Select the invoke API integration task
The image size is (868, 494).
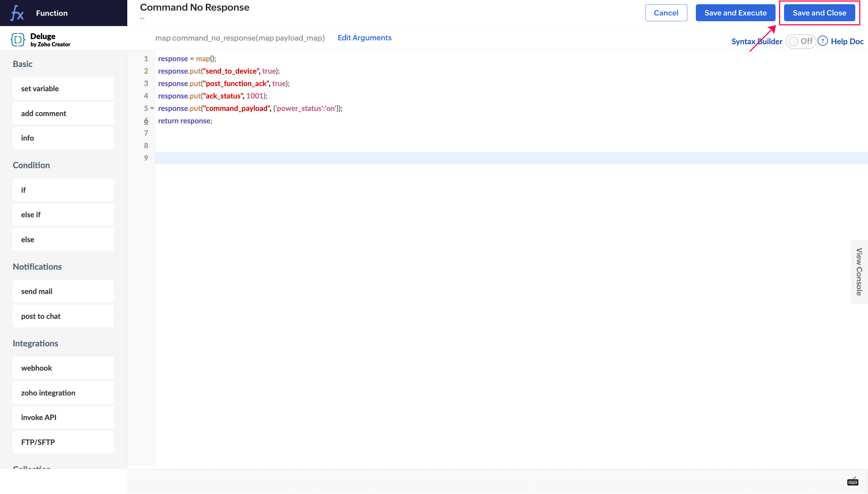tap(63, 417)
